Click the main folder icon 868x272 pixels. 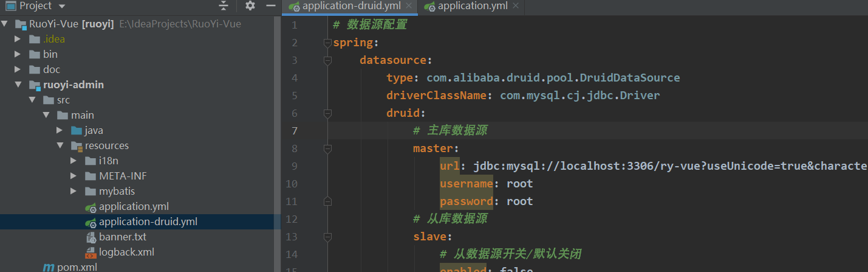pyautogui.click(x=63, y=115)
